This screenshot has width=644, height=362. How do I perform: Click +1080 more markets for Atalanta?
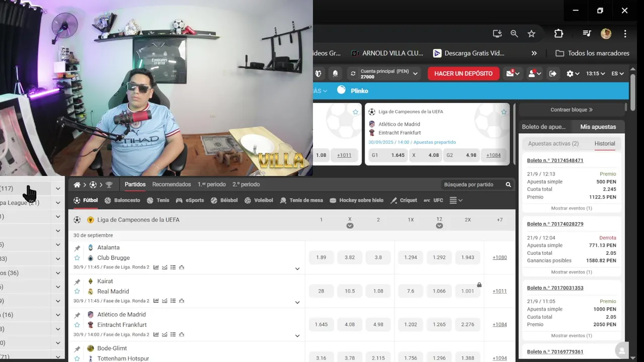500,257
